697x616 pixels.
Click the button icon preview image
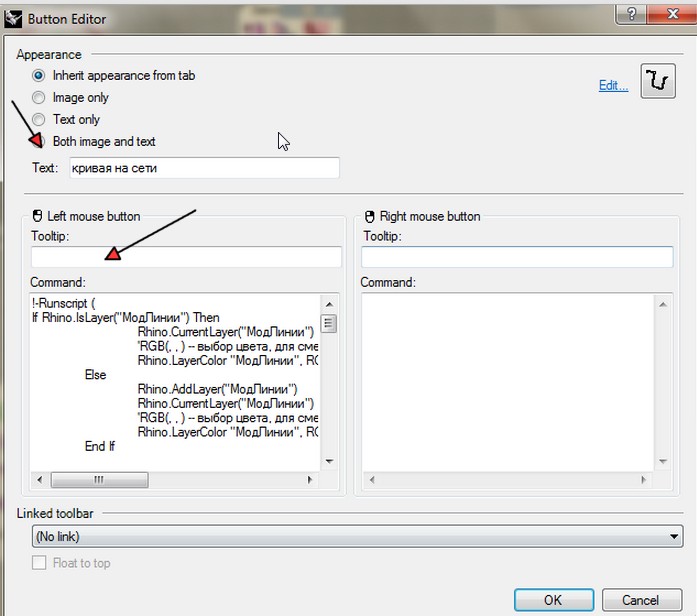pyautogui.click(x=658, y=81)
